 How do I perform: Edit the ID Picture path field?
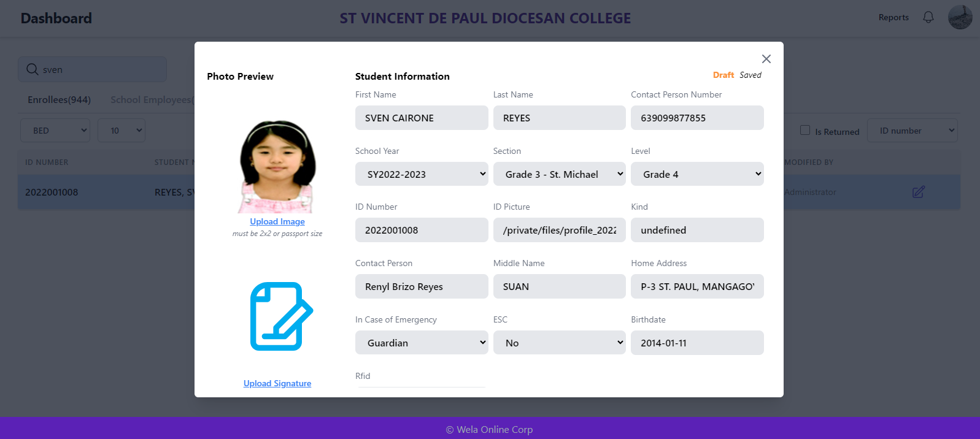pos(560,230)
